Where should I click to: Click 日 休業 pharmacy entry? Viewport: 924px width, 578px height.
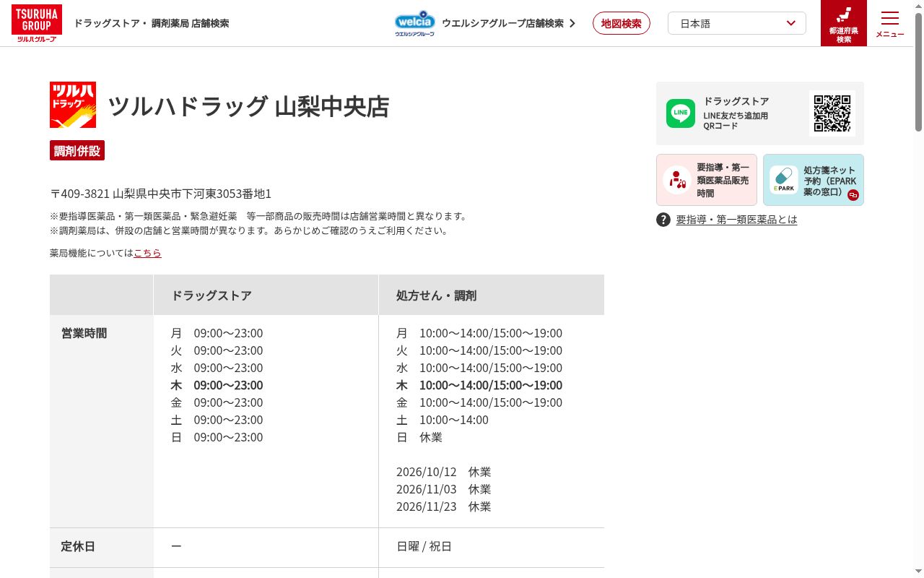click(419, 437)
